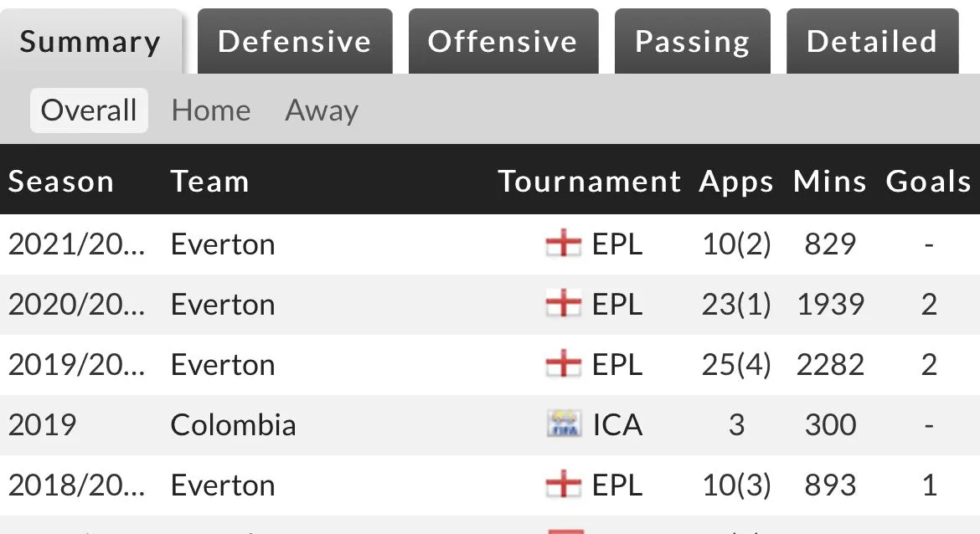This screenshot has height=534, width=980.
Task: Open Everton link in 2021/20 row
Action: 223,244
